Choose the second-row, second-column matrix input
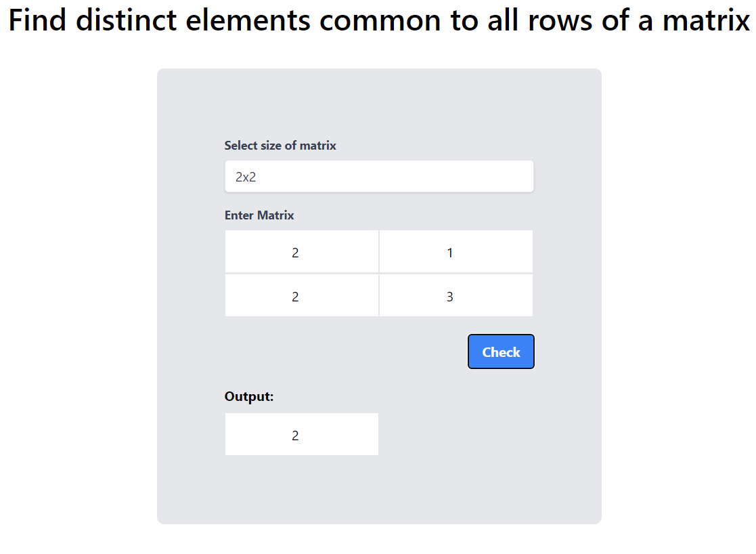 click(x=456, y=296)
